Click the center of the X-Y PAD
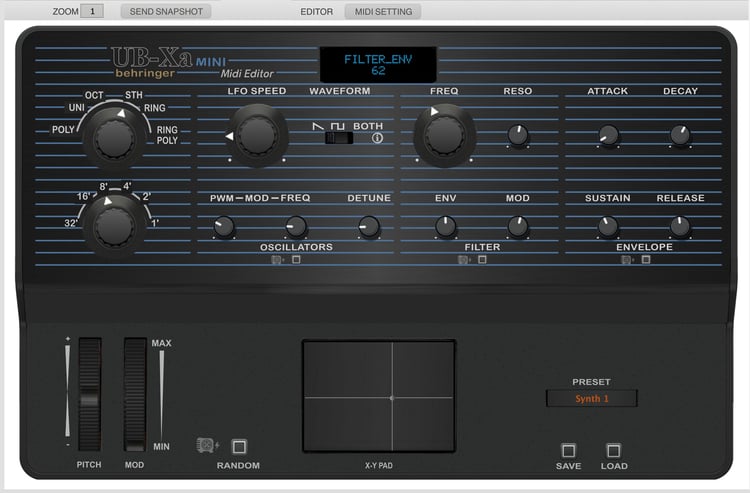750x493 pixels. 378,396
